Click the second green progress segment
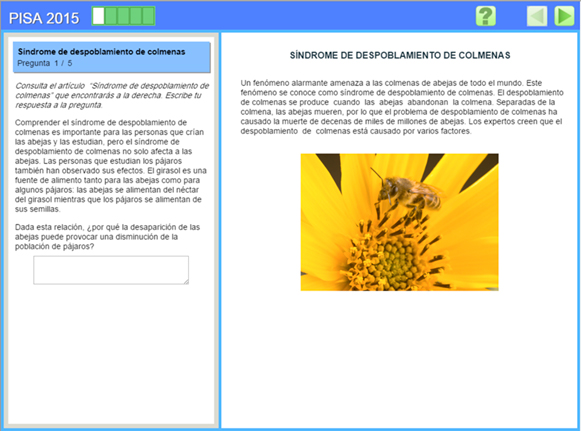This screenshot has width=581, height=431. click(111, 16)
